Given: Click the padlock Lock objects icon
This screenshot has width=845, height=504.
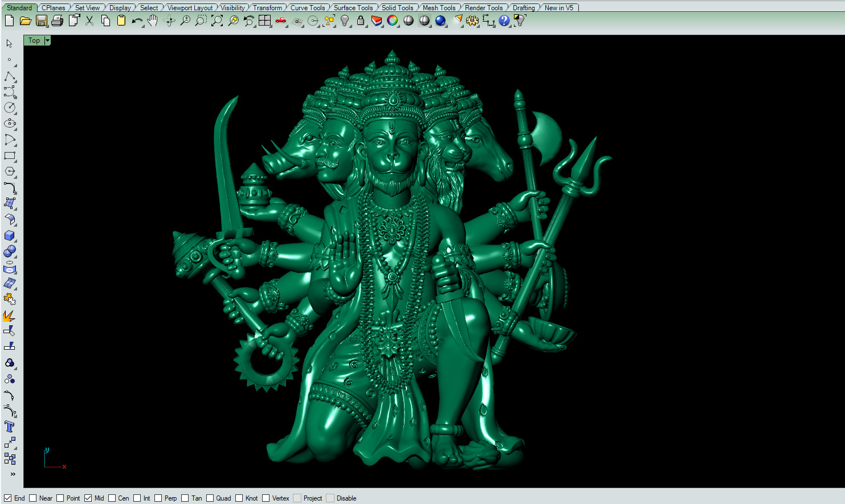Looking at the screenshot, I should pos(361,21).
